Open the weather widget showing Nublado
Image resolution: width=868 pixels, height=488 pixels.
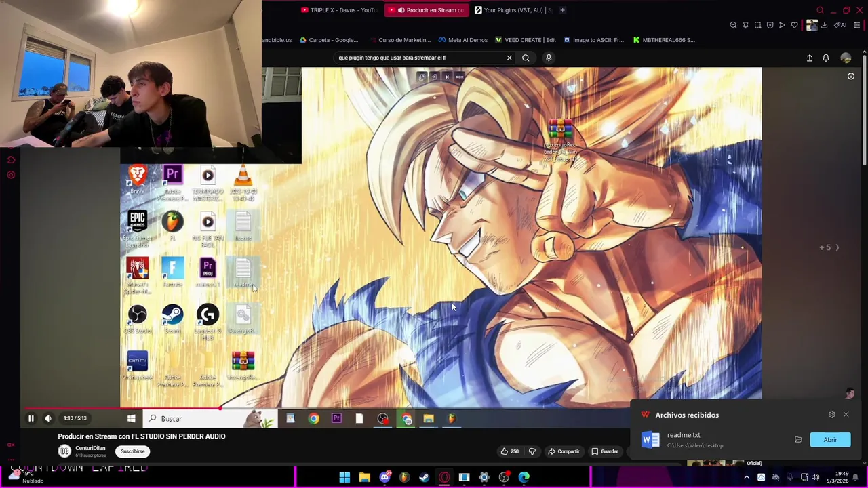pos(27,477)
